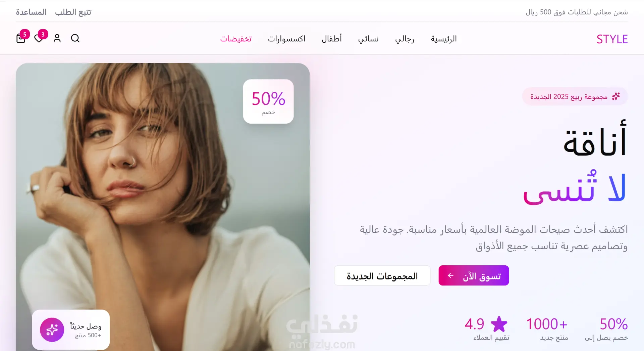Click the المجموعات الجديدة button
The image size is (644, 351).
tap(382, 275)
